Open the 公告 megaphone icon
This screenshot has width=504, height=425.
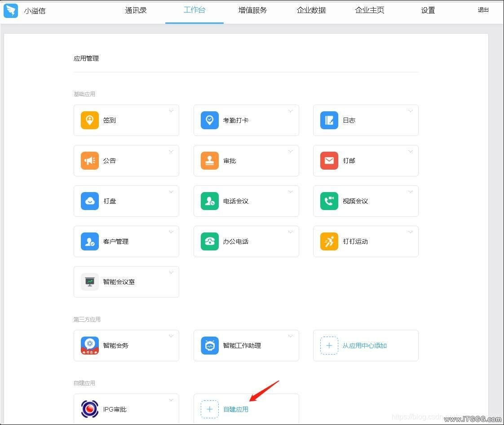click(90, 161)
